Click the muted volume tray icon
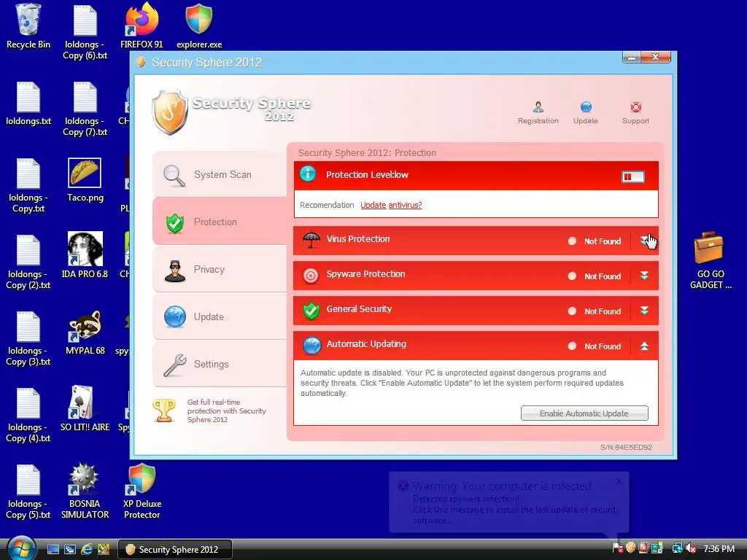 click(691, 548)
